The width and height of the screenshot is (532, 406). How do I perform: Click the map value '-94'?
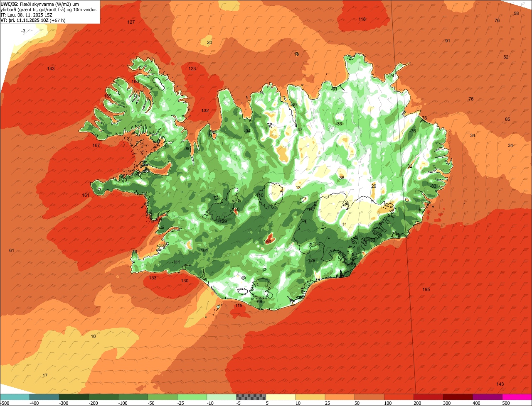247,131
